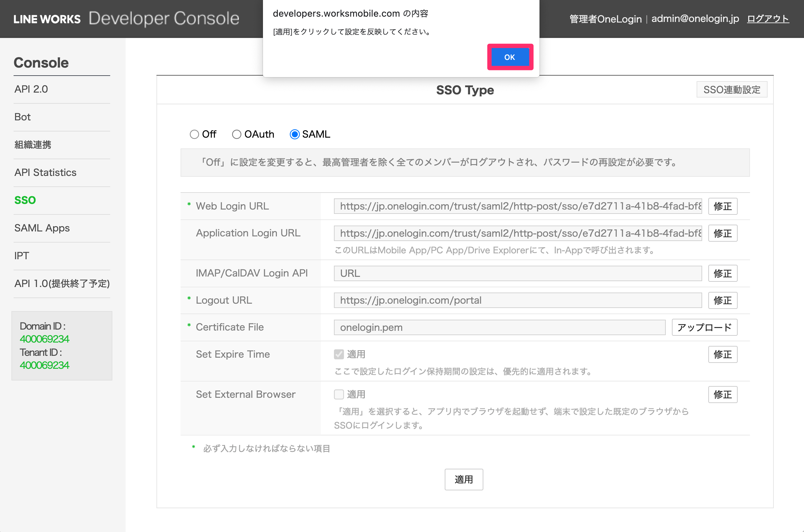This screenshot has width=804, height=532.
Task: Focus the Application Login URL field
Action: (x=518, y=233)
